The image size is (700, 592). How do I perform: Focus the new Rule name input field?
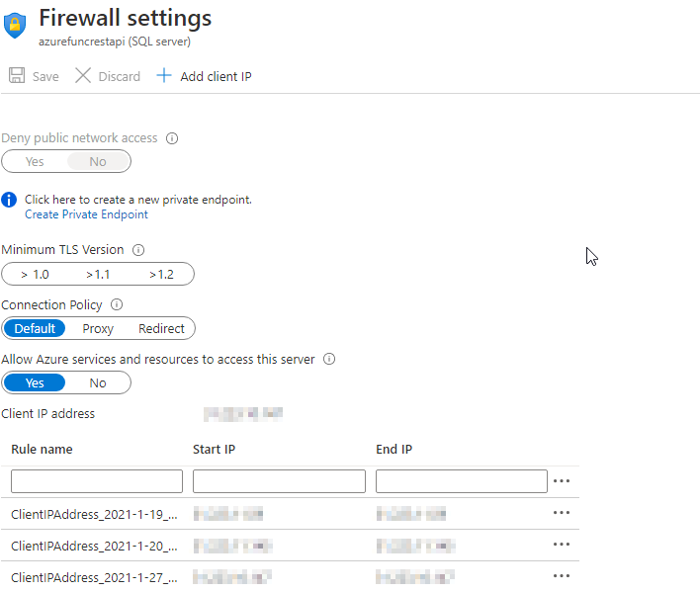[x=97, y=481]
